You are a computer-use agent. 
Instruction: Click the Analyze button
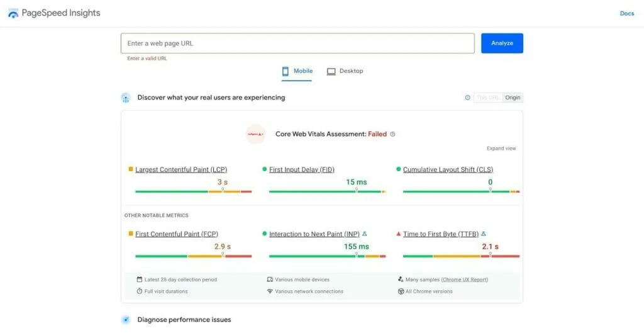[502, 43]
